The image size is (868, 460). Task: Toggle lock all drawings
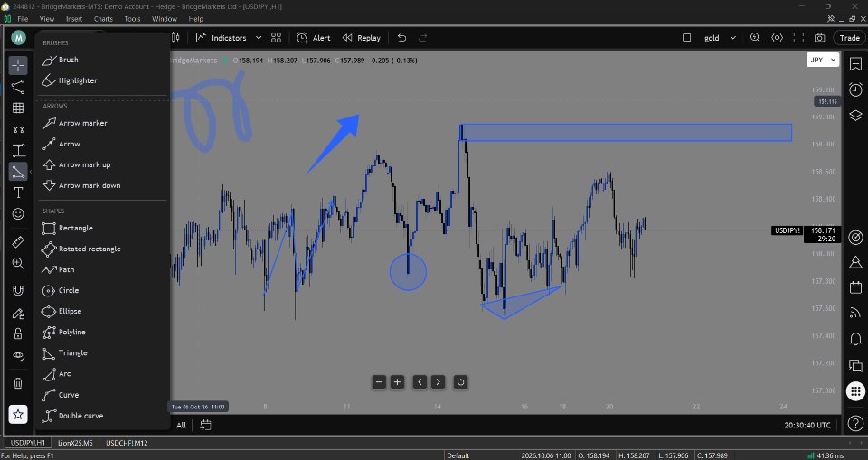click(18, 333)
